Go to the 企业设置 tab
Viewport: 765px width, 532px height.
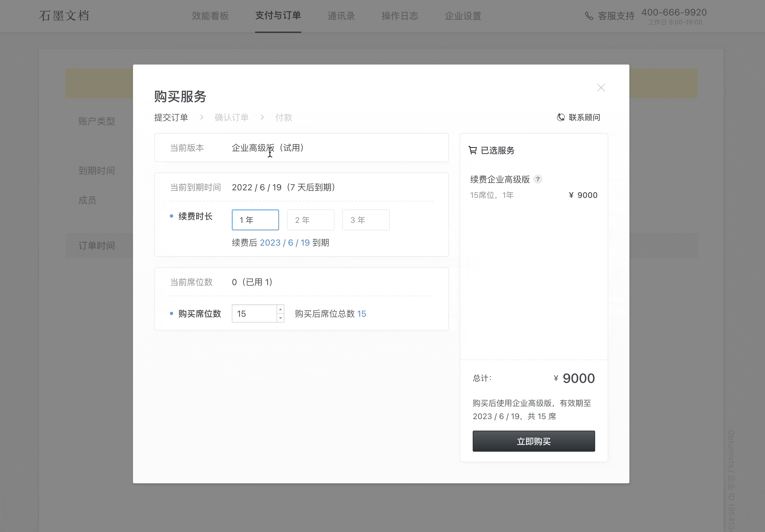(463, 16)
